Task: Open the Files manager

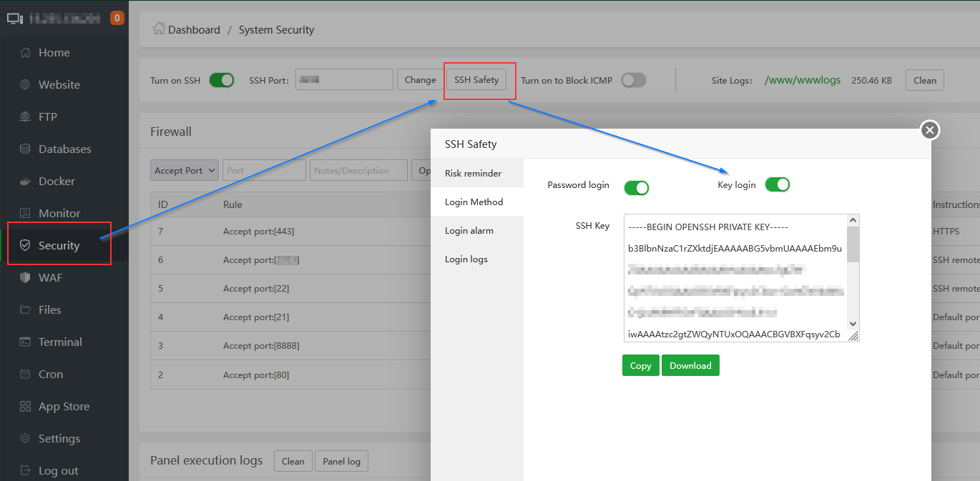Action: coord(48,309)
